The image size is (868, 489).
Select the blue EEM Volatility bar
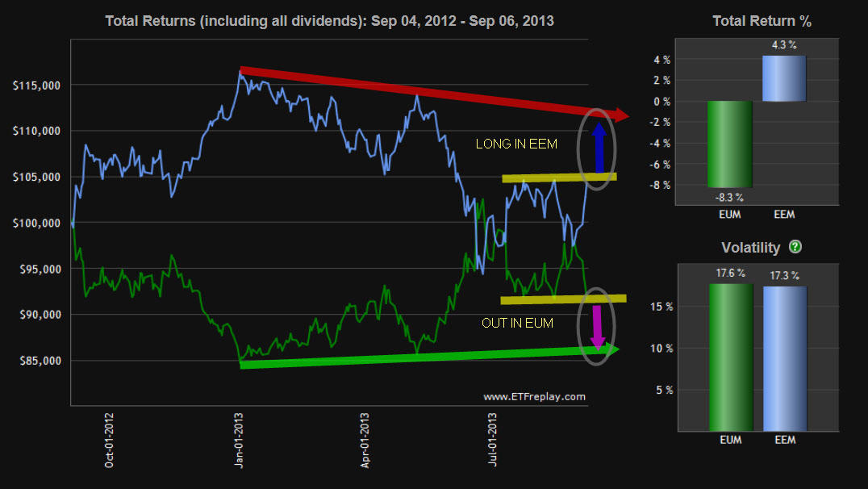pyautogui.click(x=784, y=358)
